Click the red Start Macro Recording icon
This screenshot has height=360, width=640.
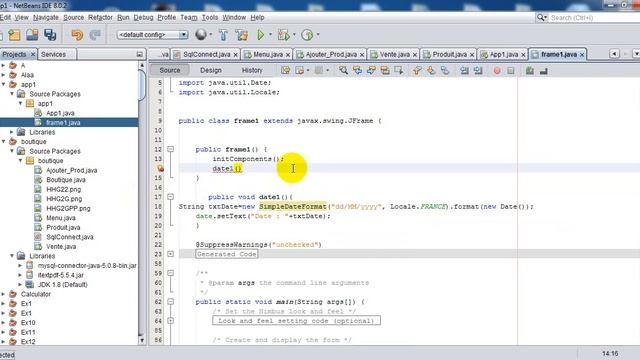[497, 71]
